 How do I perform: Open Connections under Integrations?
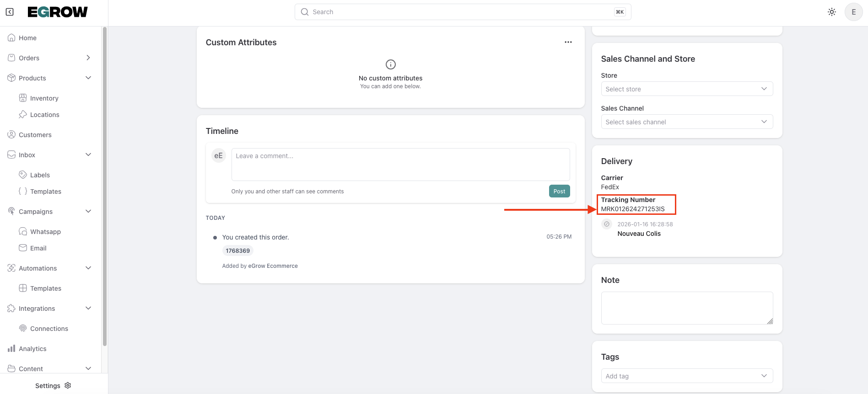coord(49,329)
